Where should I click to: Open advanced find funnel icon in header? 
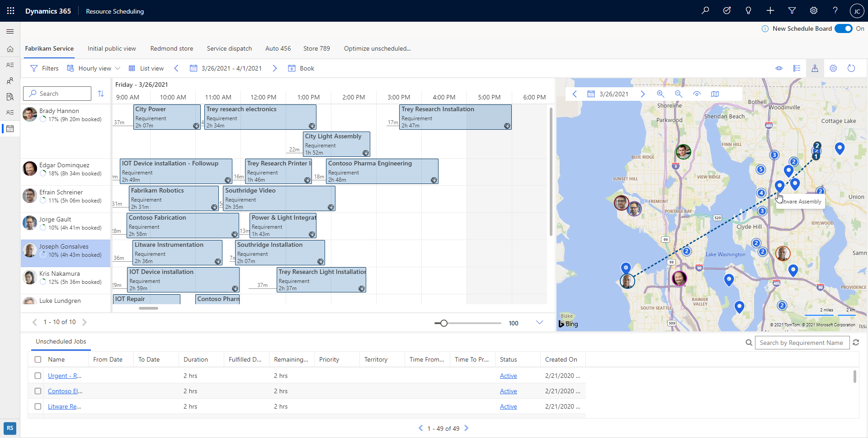point(792,11)
